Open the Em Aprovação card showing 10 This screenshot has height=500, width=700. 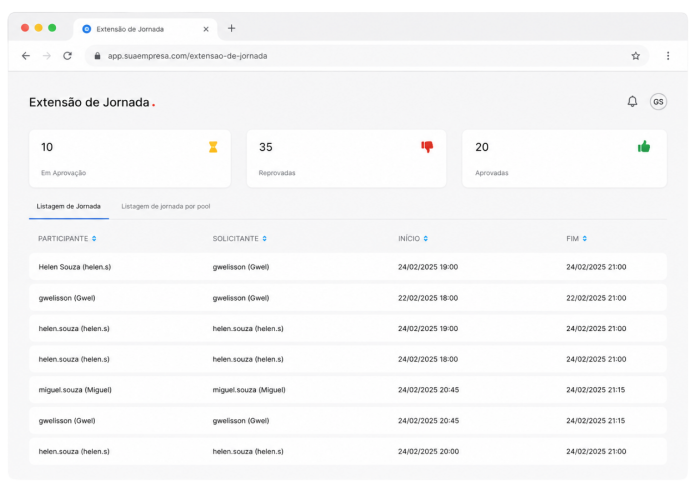click(x=130, y=158)
